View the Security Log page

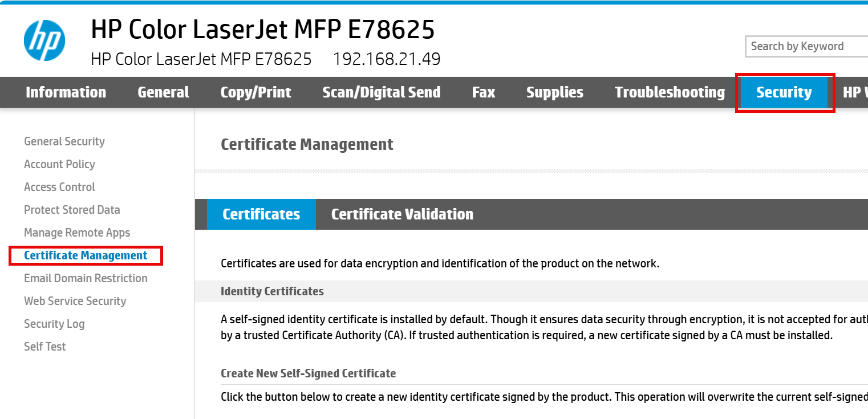54,324
